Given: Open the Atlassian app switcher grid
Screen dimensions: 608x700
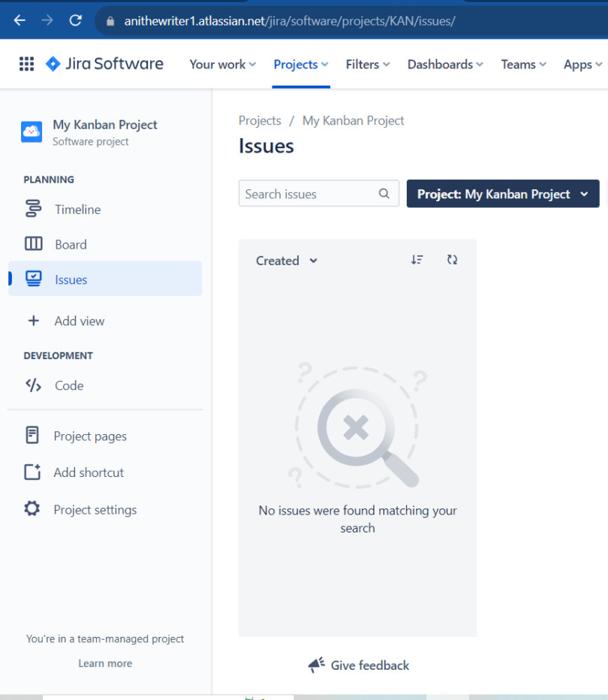Looking at the screenshot, I should click(x=26, y=63).
